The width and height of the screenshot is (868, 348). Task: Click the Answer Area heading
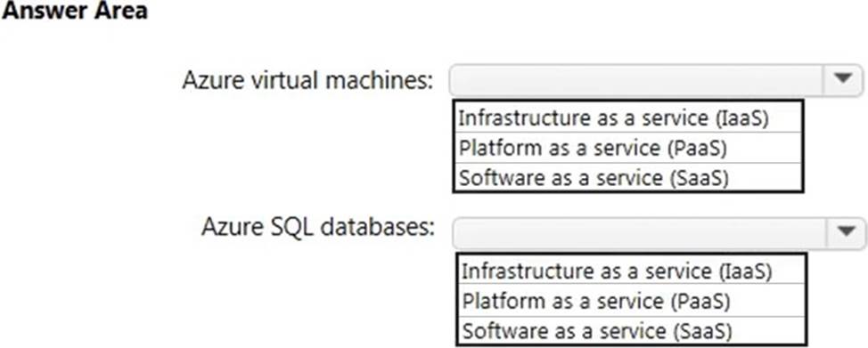point(74,11)
